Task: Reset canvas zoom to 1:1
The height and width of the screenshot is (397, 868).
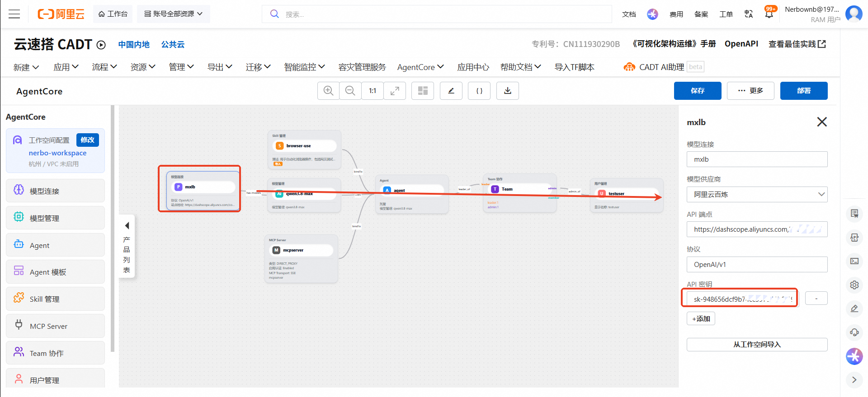Action: tap(373, 91)
